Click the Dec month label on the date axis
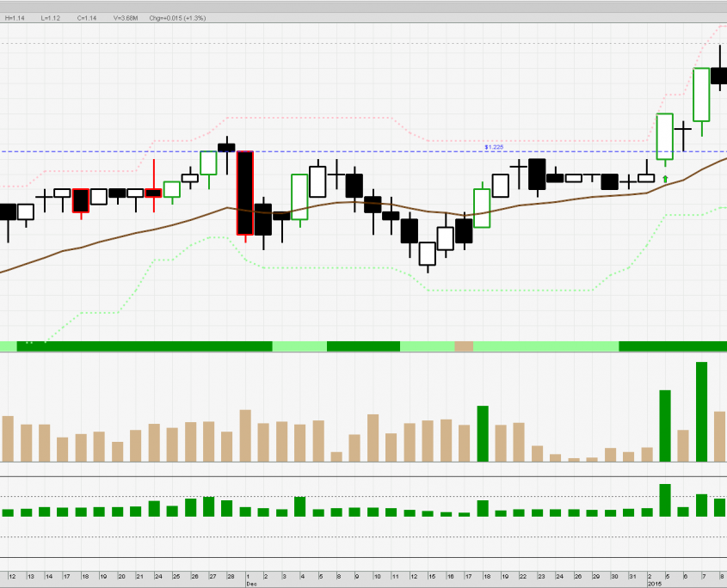 (252, 584)
